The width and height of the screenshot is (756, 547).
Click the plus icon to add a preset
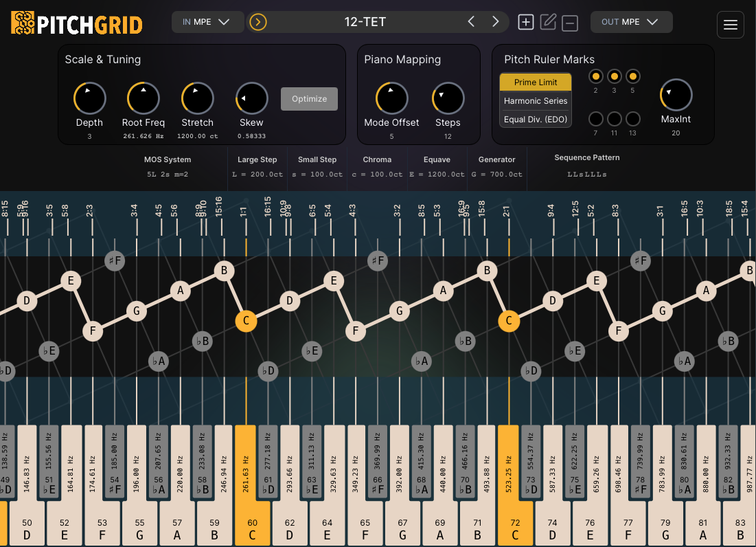click(x=526, y=22)
